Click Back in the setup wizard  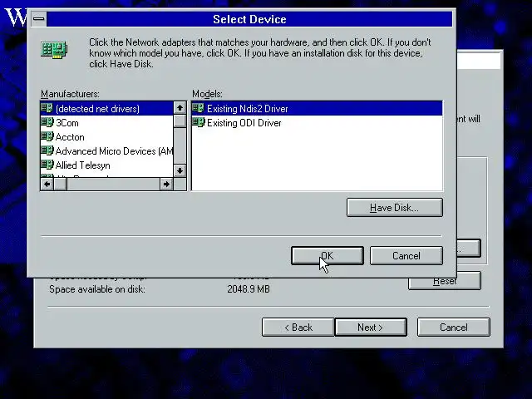[298, 327]
